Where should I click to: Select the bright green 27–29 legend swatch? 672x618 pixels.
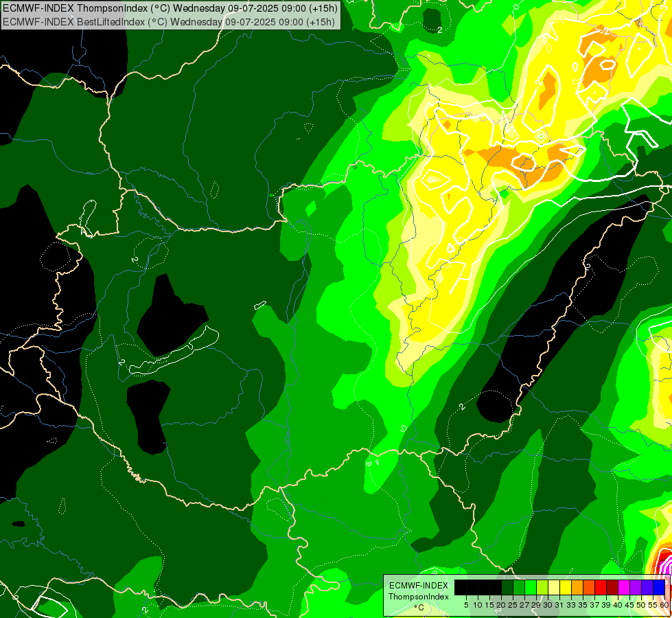[x=531, y=587]
